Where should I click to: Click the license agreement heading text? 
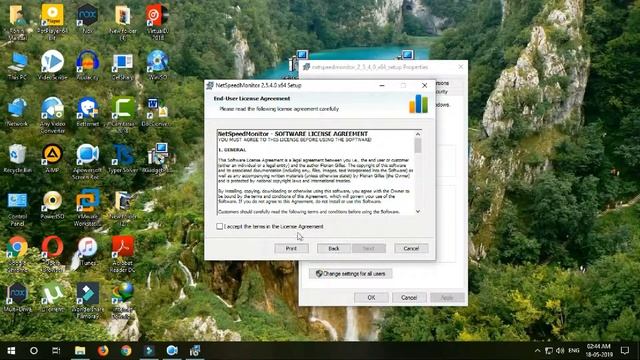tap(293, 134)
